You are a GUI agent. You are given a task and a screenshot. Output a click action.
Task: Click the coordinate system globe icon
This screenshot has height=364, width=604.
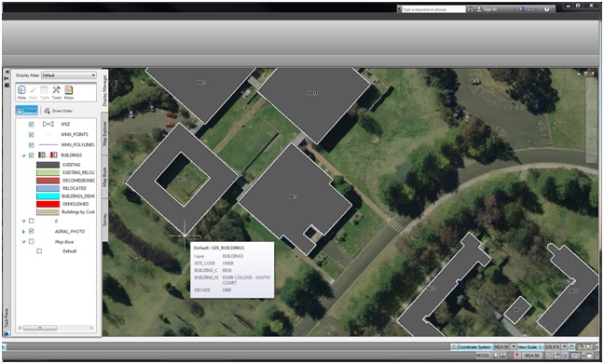[x=454, y=347]
